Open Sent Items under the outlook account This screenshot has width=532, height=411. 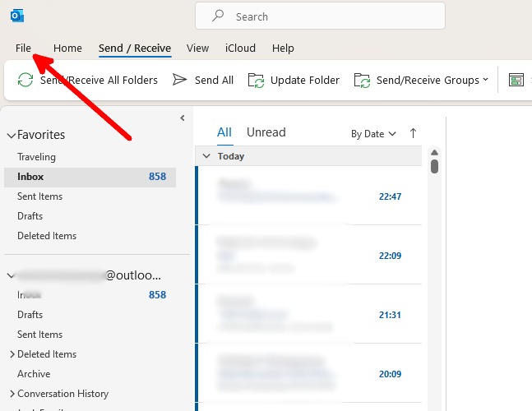pos(39,335)
